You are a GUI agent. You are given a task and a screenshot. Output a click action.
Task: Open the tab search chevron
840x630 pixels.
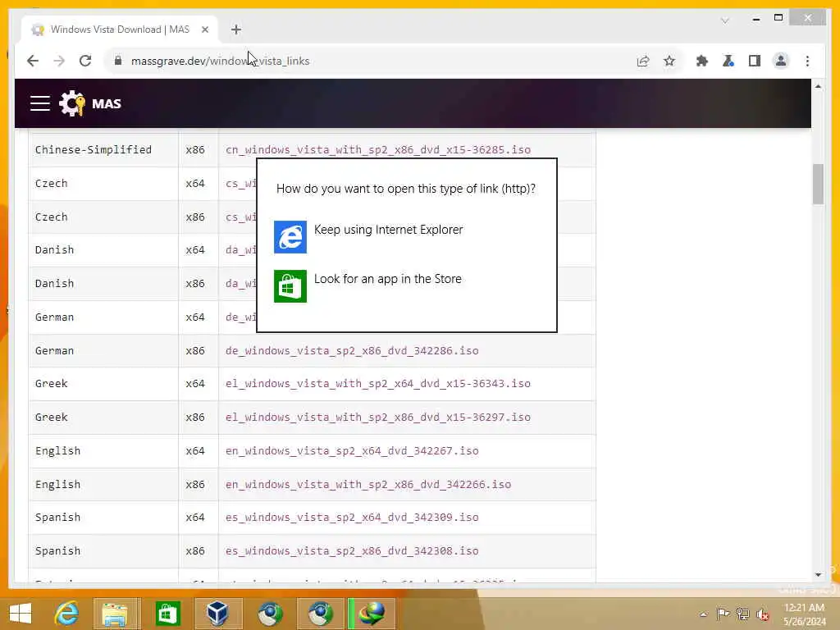[x=725, y=21]
